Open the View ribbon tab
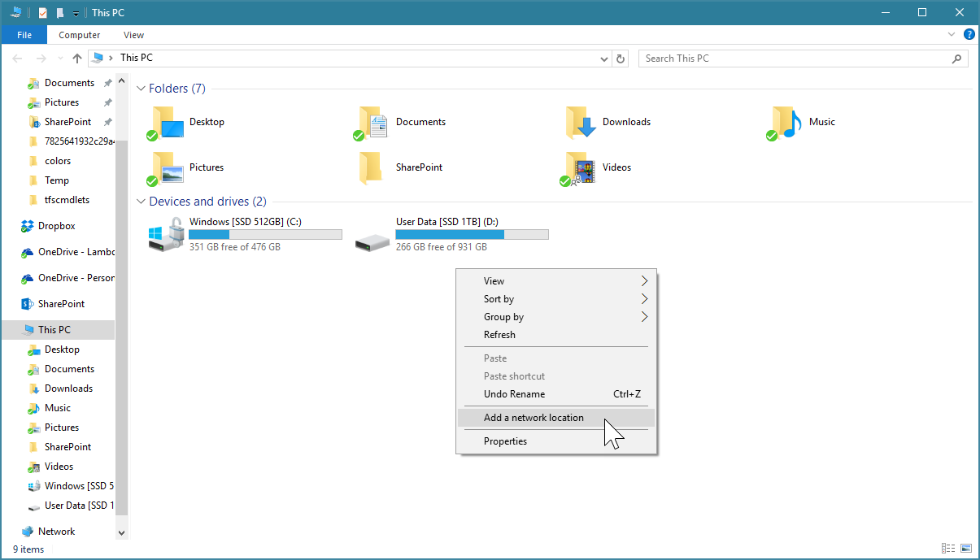Screen dimensions: 980x560 pyautogui.click(x=134, y=35)
